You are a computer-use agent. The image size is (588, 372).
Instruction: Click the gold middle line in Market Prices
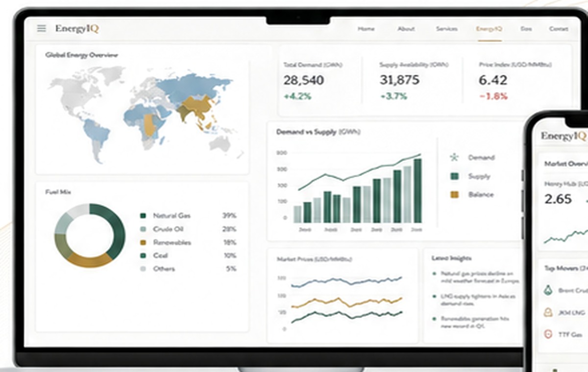coord(346,302)
